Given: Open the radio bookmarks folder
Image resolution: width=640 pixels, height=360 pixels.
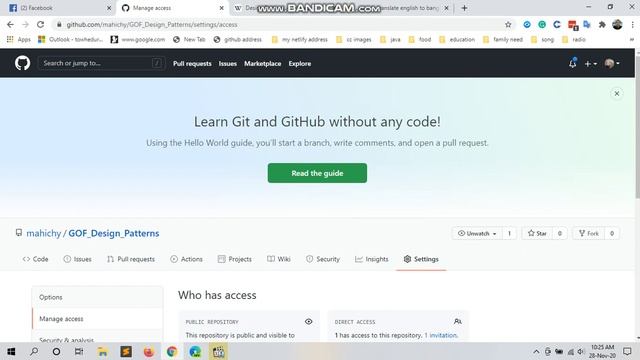Looking at the screenshot, I should tap(574, 40).
